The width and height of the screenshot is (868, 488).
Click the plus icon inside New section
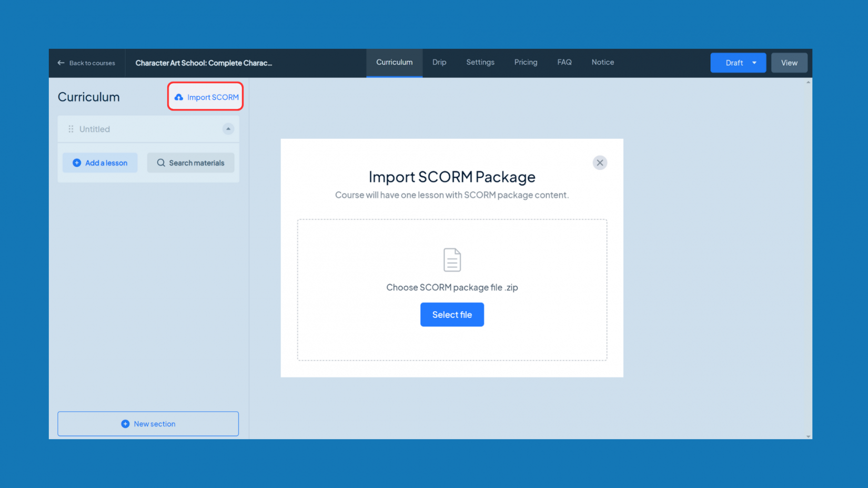[x=125, y=423]
